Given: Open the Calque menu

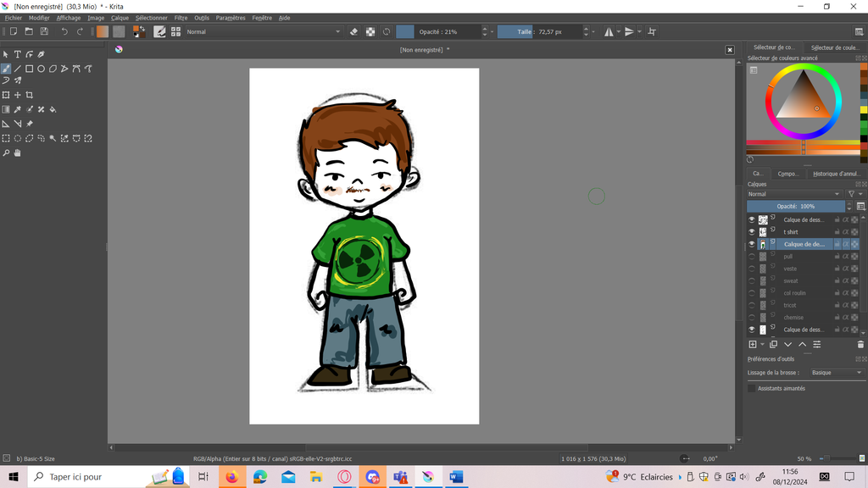Looking at the screenshot, I should click(x=120, y=18).
